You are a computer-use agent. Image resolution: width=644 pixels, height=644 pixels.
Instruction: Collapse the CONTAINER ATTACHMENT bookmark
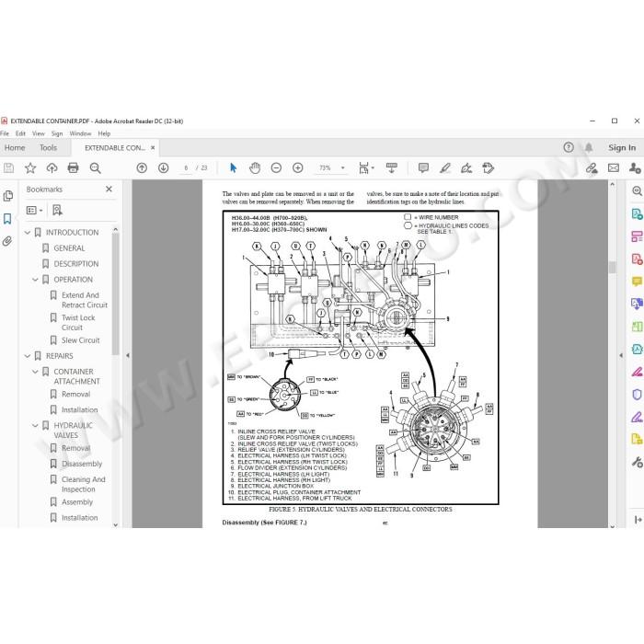(x=35, y=372)
